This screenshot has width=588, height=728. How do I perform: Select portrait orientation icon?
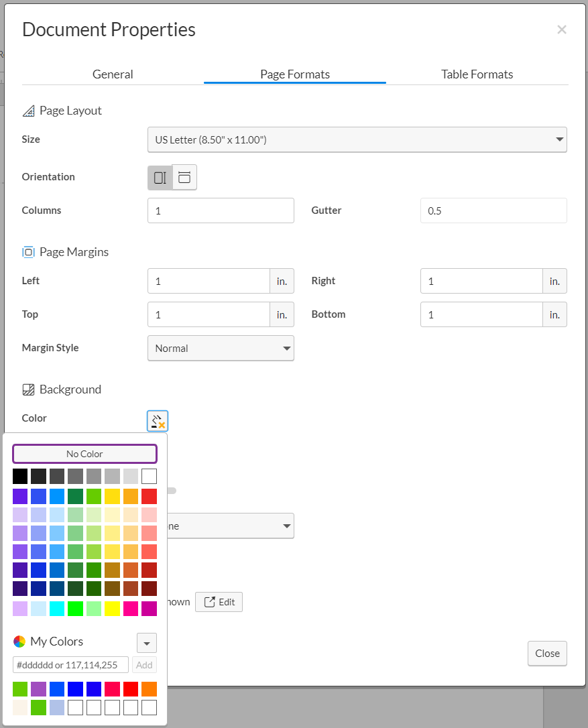pyautogui.click(x=160, y=178)
